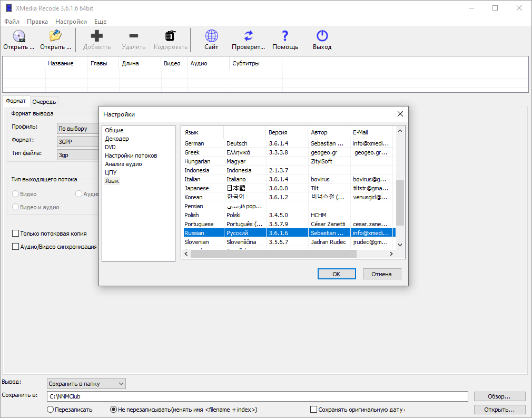Click the Отмена button
The width and height of the screenshot is (532, 418).
coord(382,274)
